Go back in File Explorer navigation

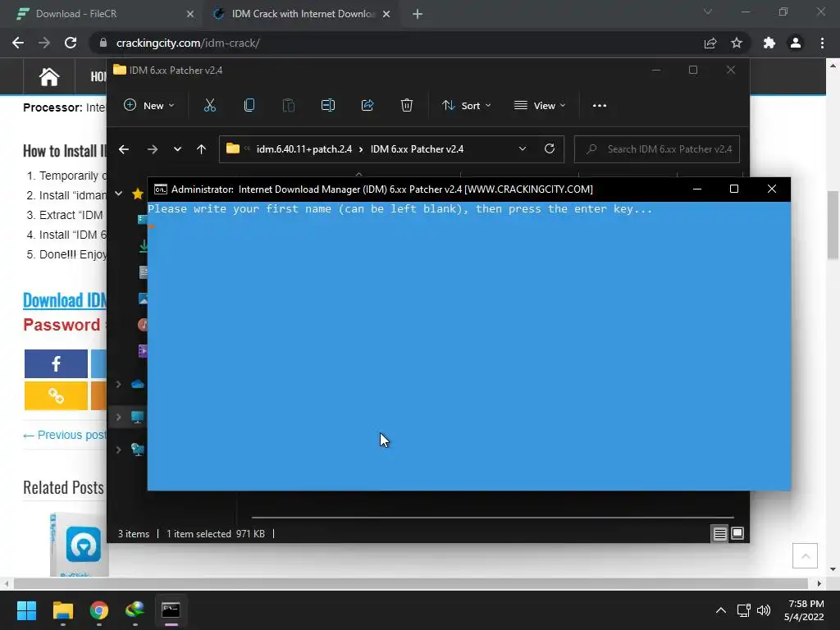pos(124,149)
